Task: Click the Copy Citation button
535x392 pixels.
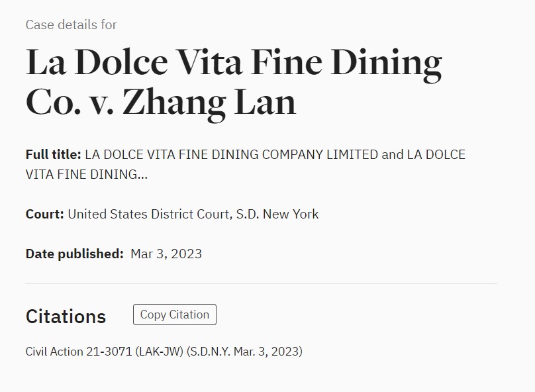Action: 174,315
